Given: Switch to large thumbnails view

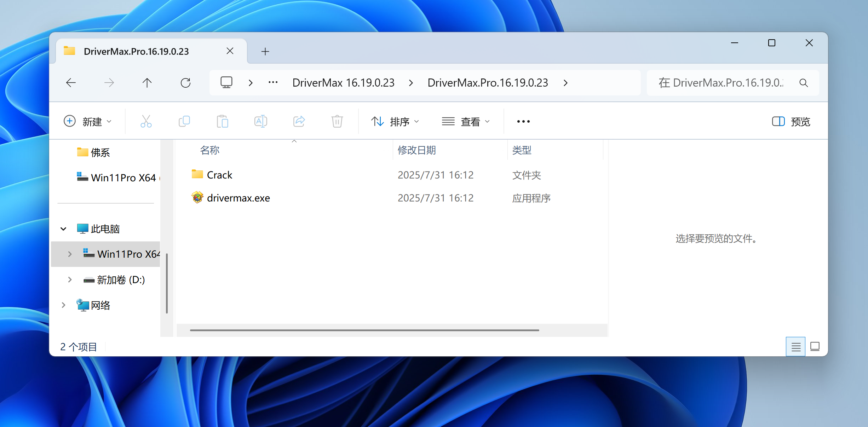Looking at the screenshot, I should coord(815,347).
